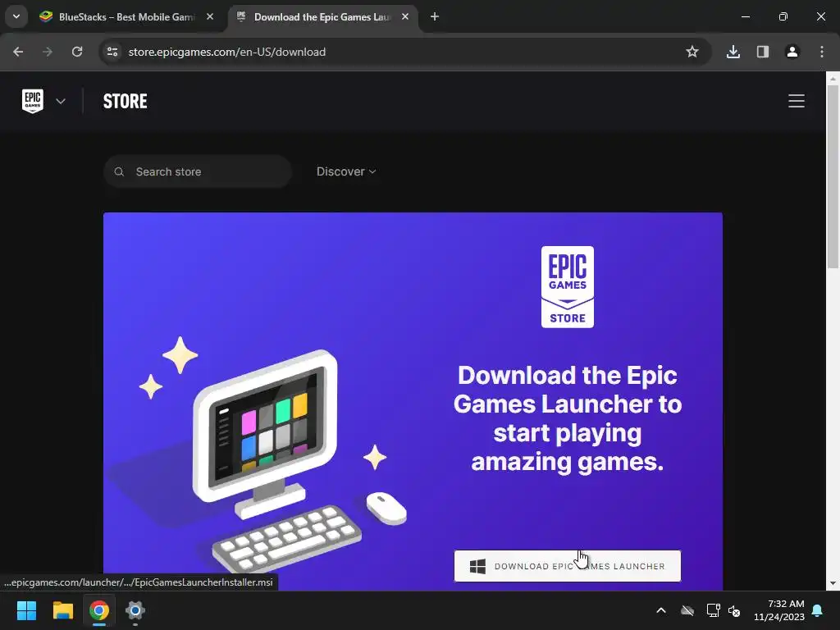Minimize the Chrome window
This screenshot has width=840, height=630.
pyautogui.click(x=745, y=16)
